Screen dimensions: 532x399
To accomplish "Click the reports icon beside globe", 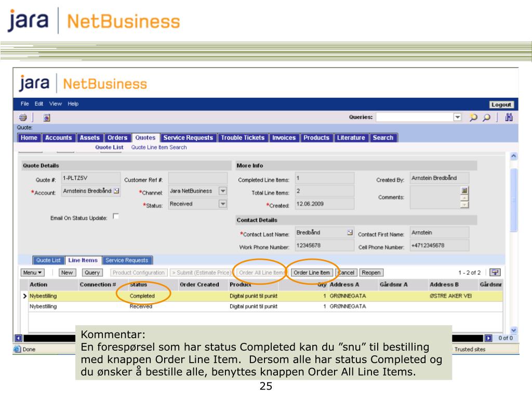I will pos(47,117).
